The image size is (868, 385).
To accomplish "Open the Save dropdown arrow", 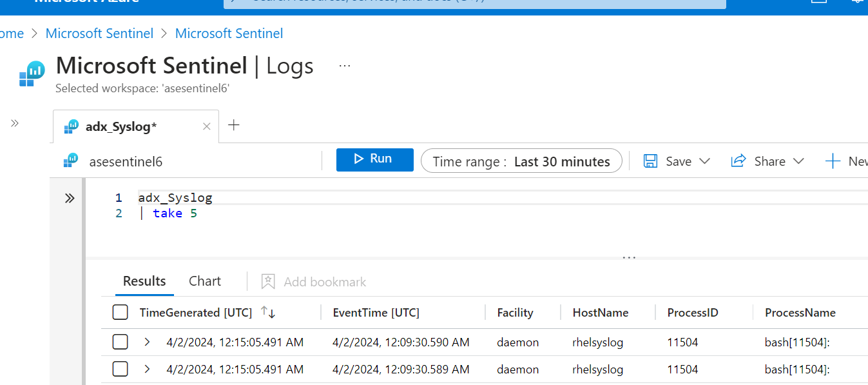I will click(704, 161).
